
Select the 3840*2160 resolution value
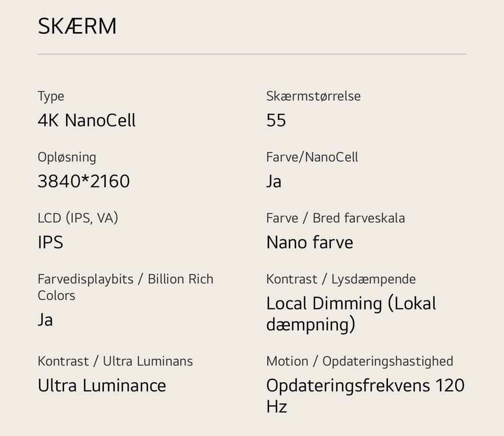click(x=83, y=181)
